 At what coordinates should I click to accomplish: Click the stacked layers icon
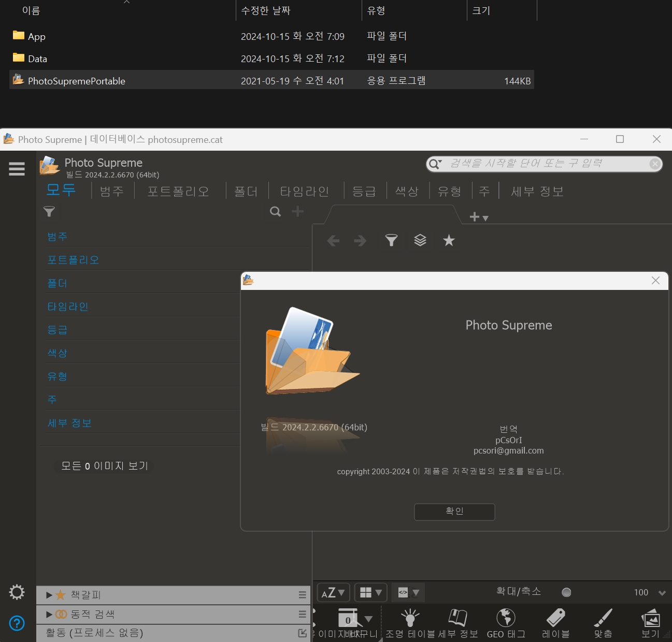click(420, 240)
